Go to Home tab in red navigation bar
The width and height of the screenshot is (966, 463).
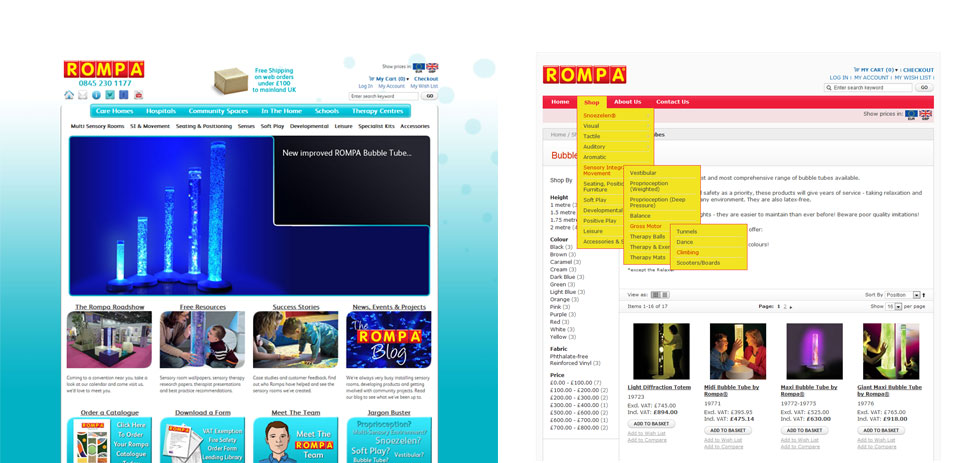tap(560, 102)
